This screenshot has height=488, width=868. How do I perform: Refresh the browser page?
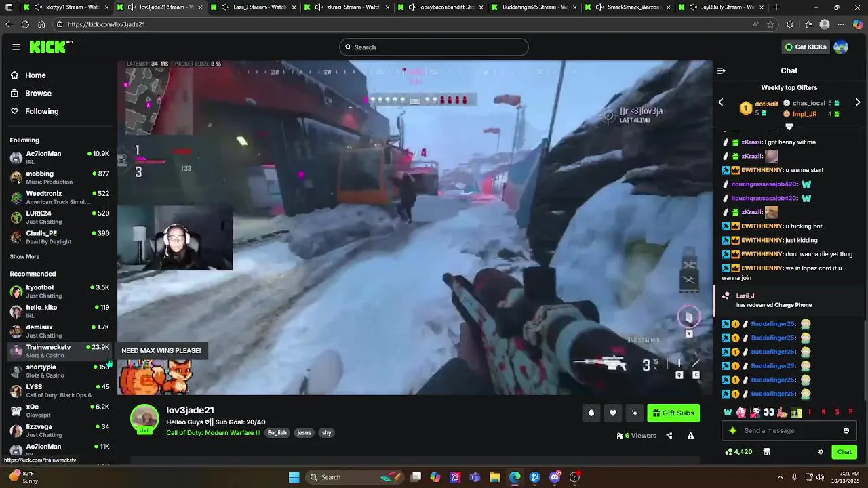25,24
